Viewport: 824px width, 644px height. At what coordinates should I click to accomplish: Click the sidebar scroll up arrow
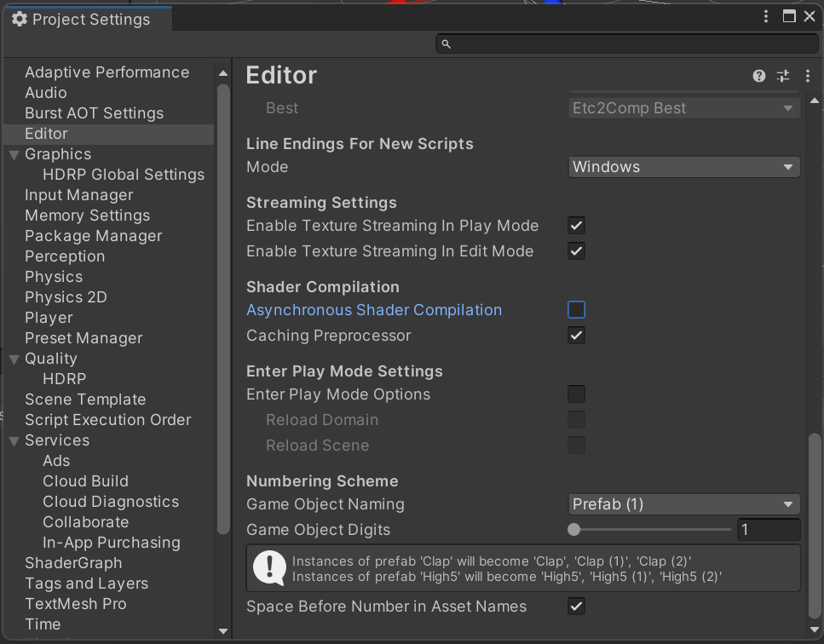pos(222,73)
